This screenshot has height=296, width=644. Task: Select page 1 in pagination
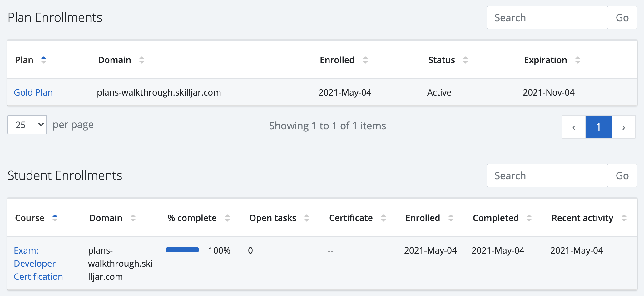598,127
